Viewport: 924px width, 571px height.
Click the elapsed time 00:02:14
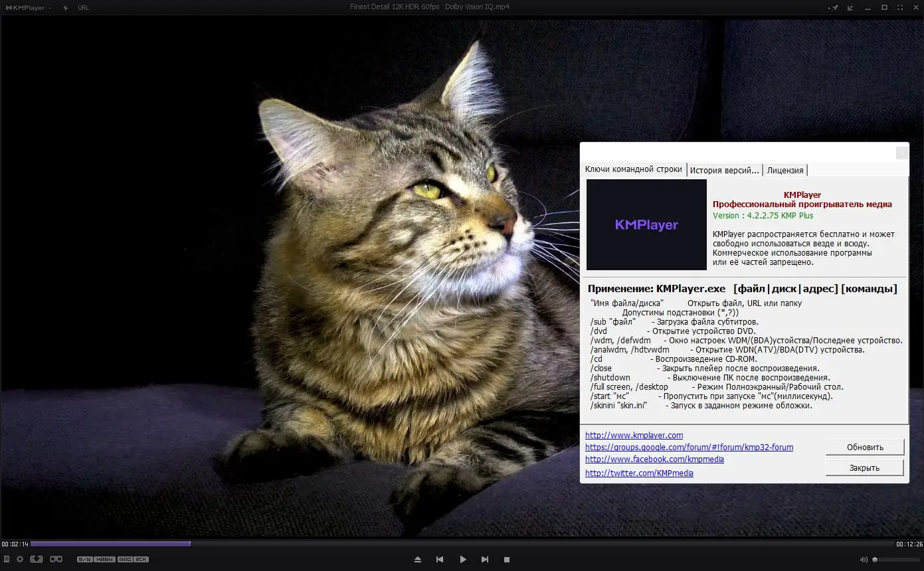pos(15,544)
